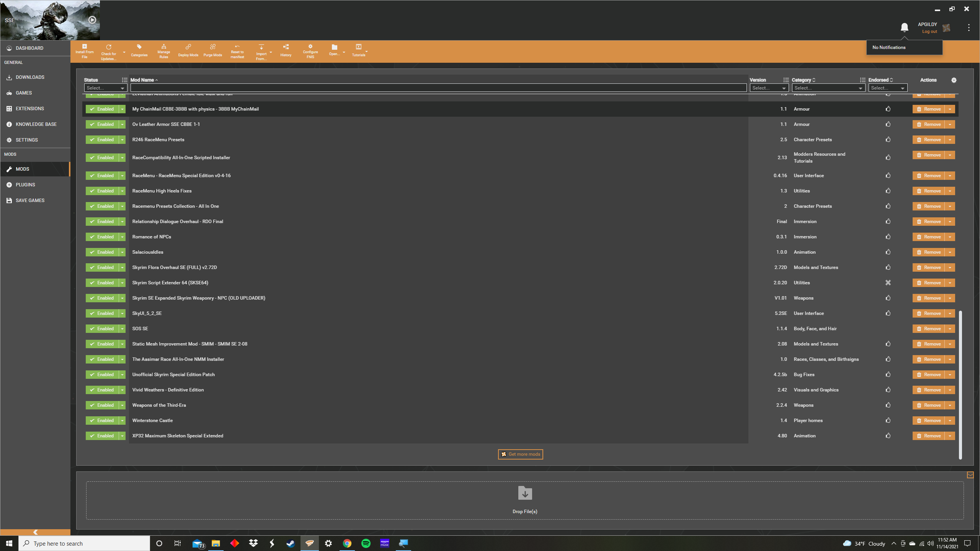The height and width of the screenshot is (551, 980).
Task: Endorse My ChainMail CBBE-3BBB mod
Action: coord(888,109)
